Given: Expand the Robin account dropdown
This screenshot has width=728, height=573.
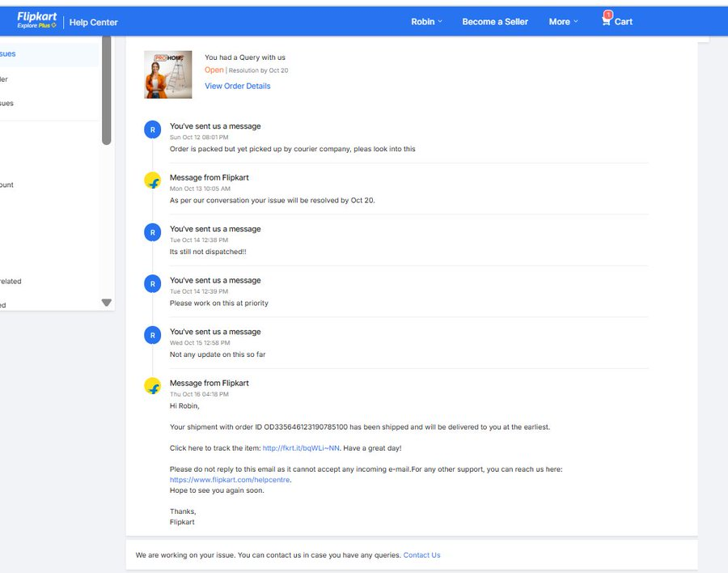Looking at the screenshot, I should [426, 21].
